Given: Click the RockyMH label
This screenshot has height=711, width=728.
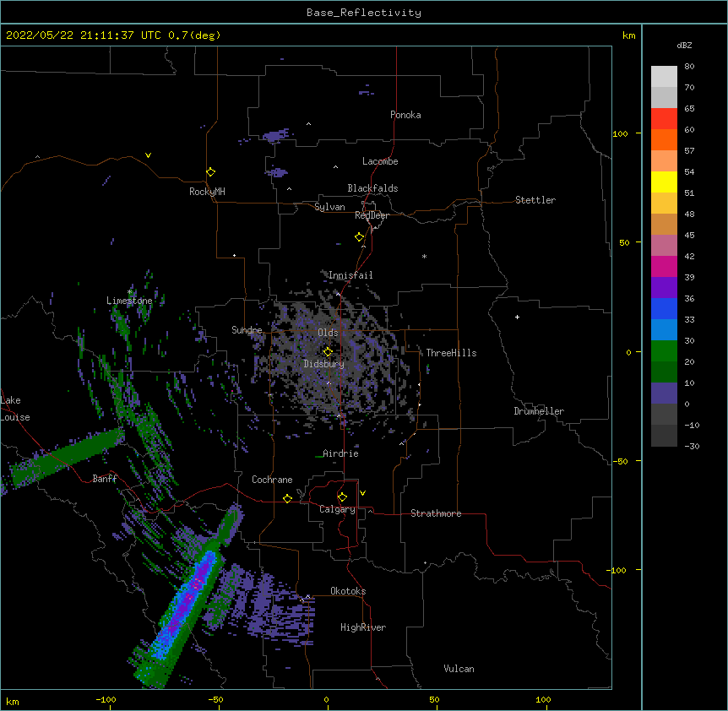Looking at the screenshot, I should click(207, 192).
